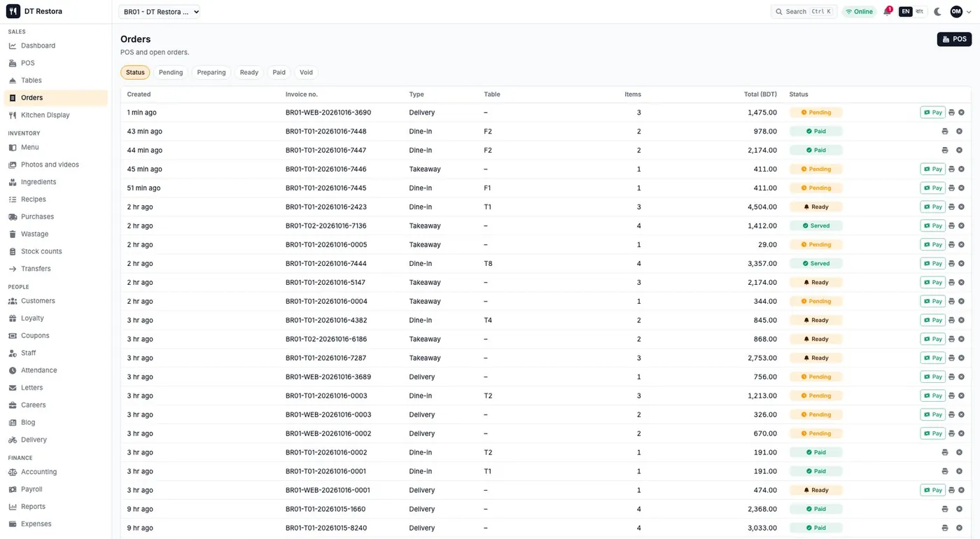Pay invoice BR01-T02-20261016-6186
Viewport: 980px width, 539px height.
(x=933, y=339)
